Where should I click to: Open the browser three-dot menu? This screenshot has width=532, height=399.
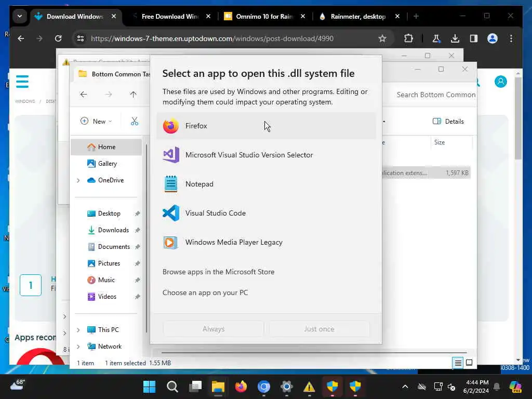(x=511, y=38)
